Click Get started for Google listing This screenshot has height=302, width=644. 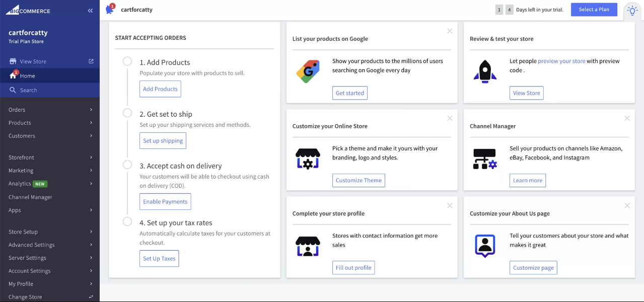pyautogui.click(x=350, y=93)
